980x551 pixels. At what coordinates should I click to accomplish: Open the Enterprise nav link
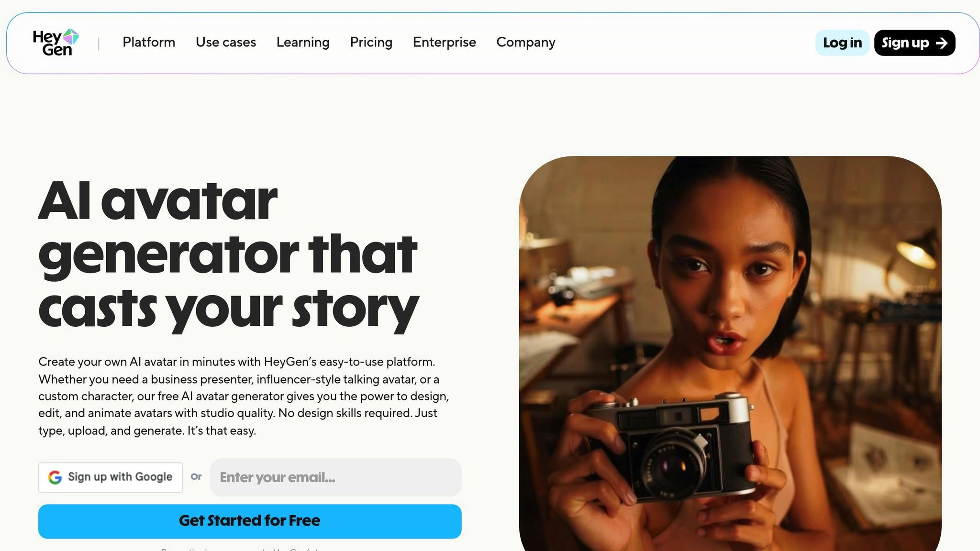444,43
